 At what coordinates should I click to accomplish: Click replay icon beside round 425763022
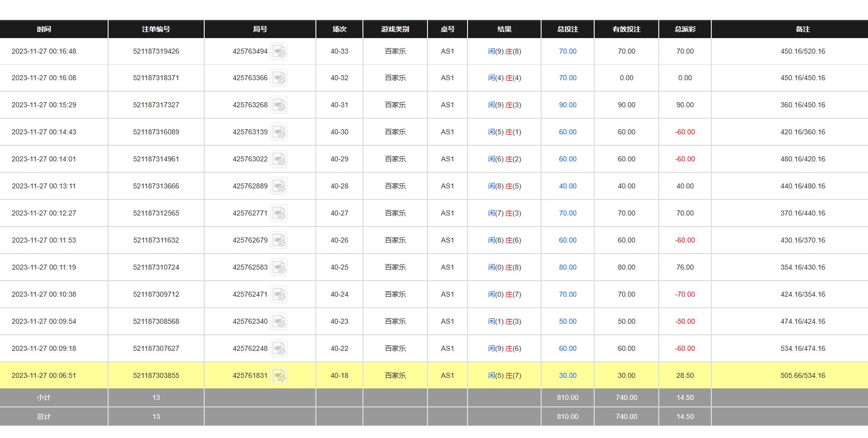click(x=279, y=159)
